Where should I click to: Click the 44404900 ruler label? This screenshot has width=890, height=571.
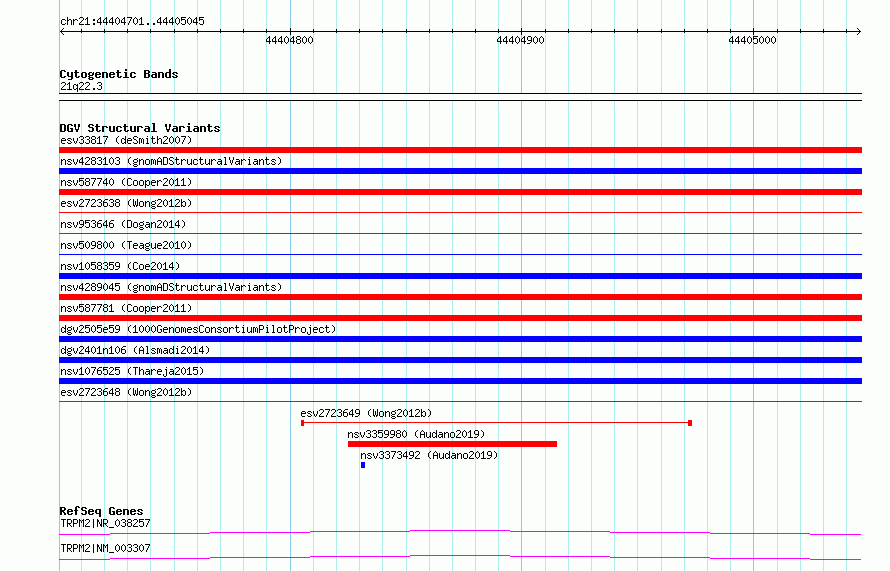(520, 40)
